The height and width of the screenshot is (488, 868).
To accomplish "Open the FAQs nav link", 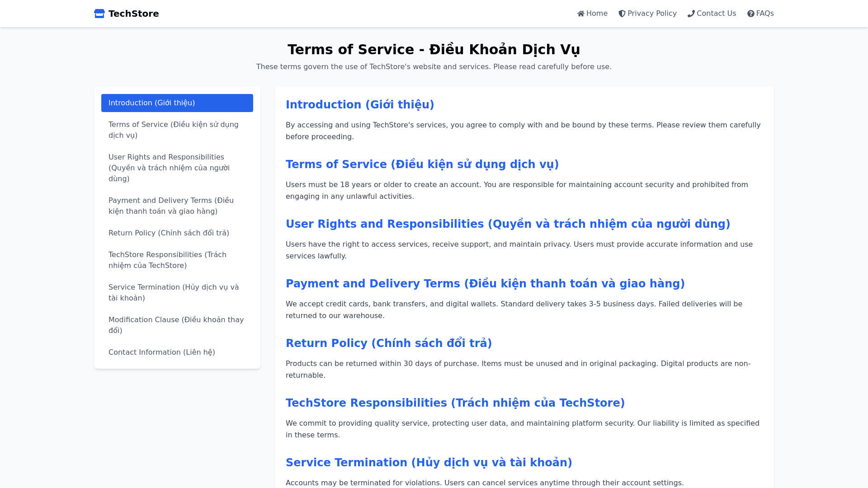I will point(765,14).
